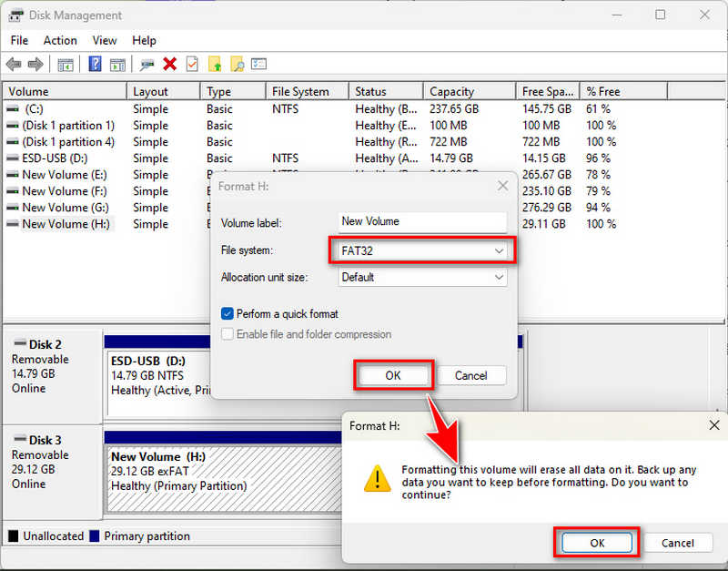728x571 pixels.
Task: Click the folder search toolbar icon
Action: click(x=238, y=64)
